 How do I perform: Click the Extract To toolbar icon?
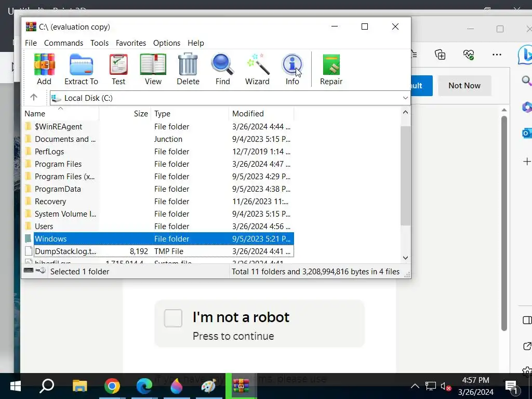[81, 69]
